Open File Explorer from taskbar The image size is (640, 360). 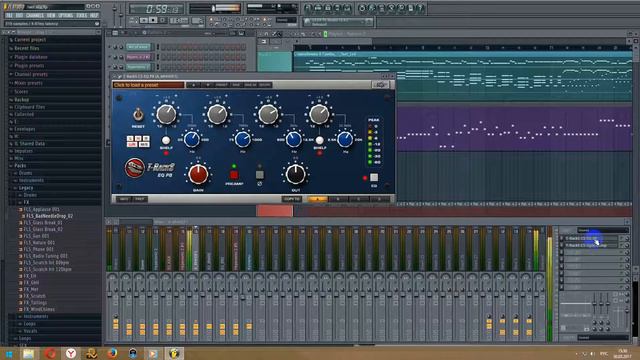point(29,353)
